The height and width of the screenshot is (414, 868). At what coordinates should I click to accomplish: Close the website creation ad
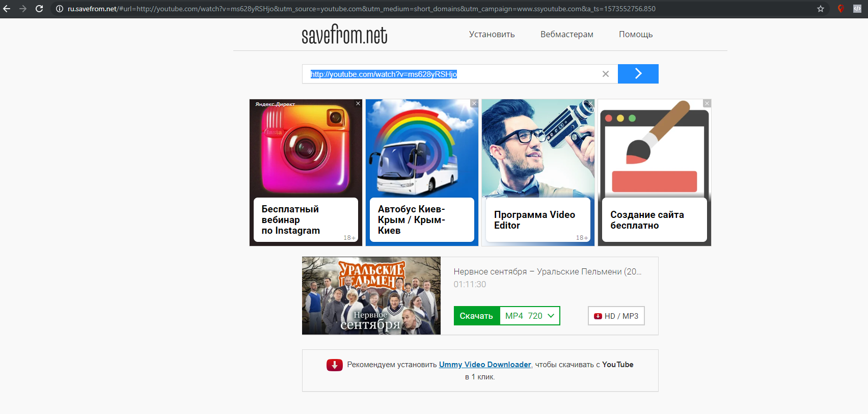707,103
